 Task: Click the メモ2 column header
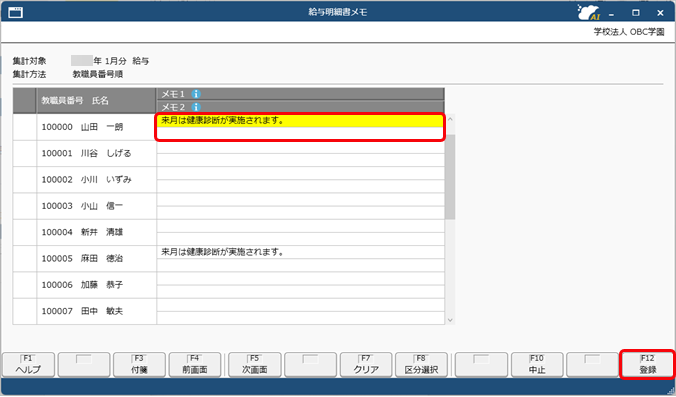[x=300, y=107]
